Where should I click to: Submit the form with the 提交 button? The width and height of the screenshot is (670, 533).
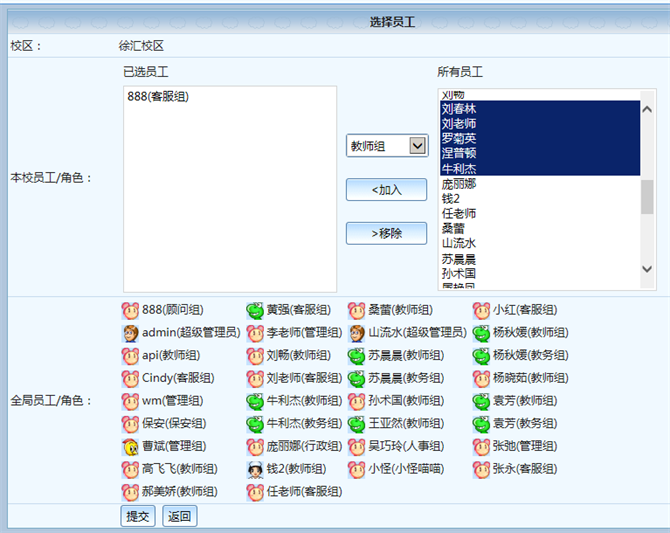[137, 516]
